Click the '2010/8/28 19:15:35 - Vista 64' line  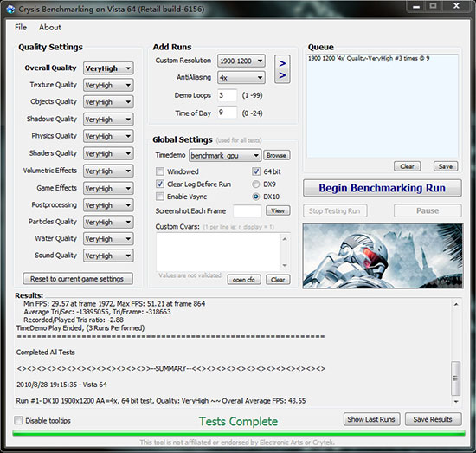61,385
